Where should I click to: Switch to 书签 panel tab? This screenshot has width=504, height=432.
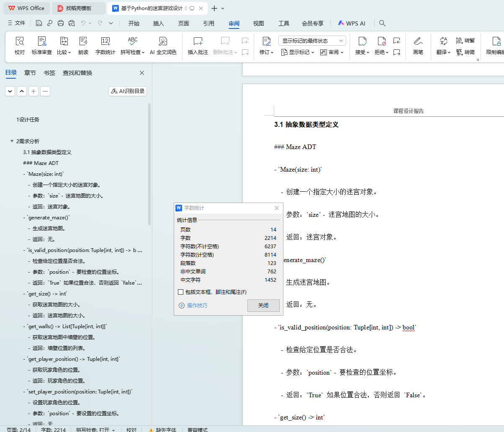49,73
